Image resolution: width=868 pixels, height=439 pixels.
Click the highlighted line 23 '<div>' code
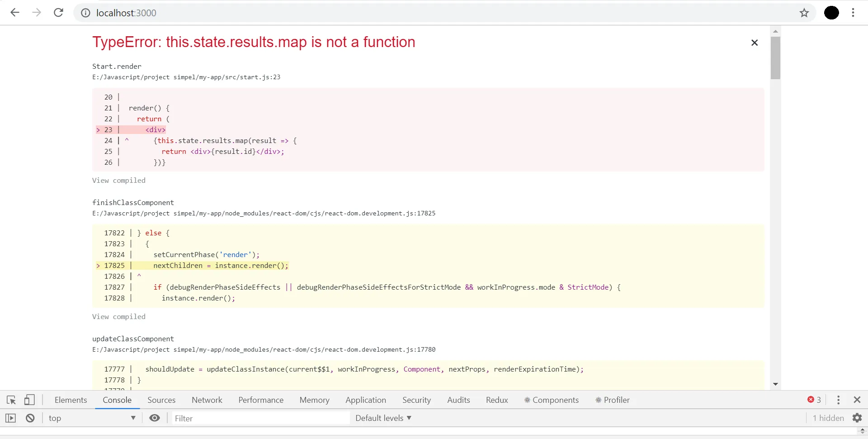point(156,130)
